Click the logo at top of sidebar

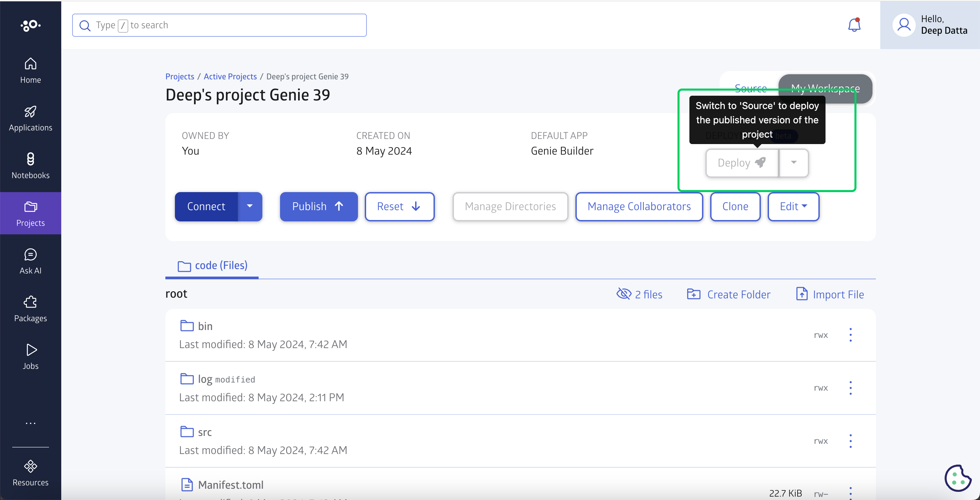click(x=30, y=25)
